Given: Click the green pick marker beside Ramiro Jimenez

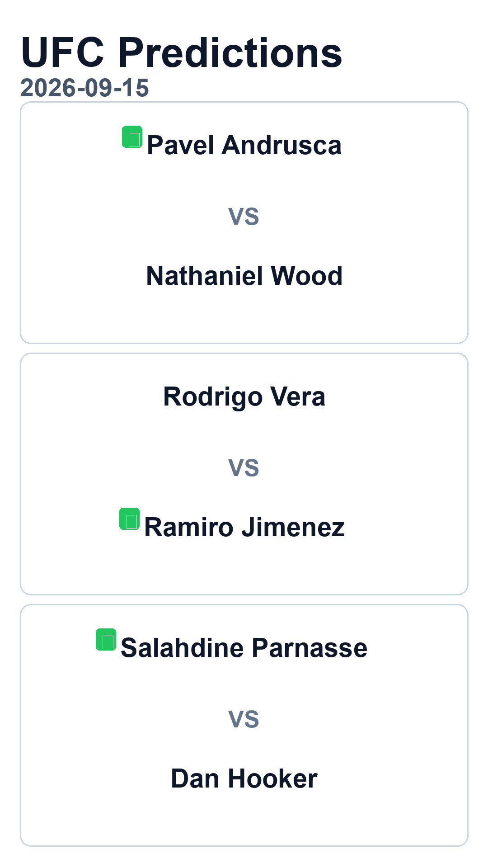Looking at the screenshot, I should point(130,519).
